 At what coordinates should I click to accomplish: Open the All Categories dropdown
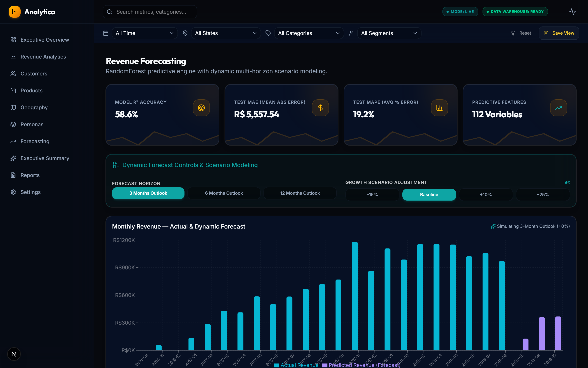coord(309,33)
